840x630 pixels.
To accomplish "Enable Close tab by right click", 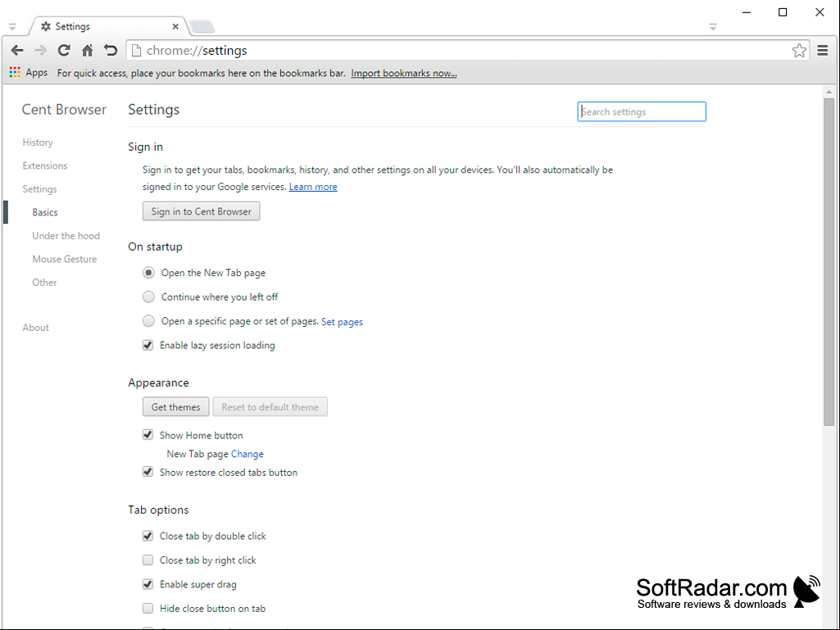I will tap(148, 560).
